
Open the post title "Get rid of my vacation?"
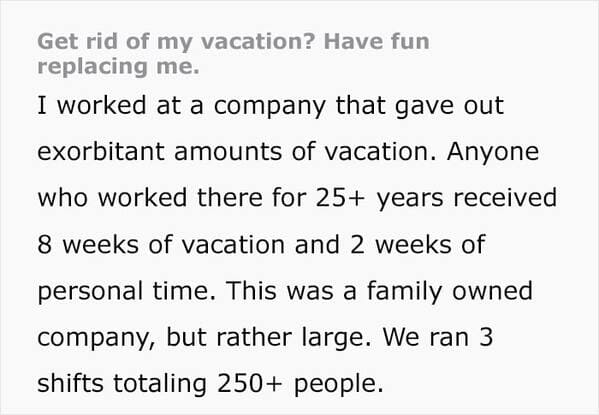pyautogui.click(x=176, y=42)
